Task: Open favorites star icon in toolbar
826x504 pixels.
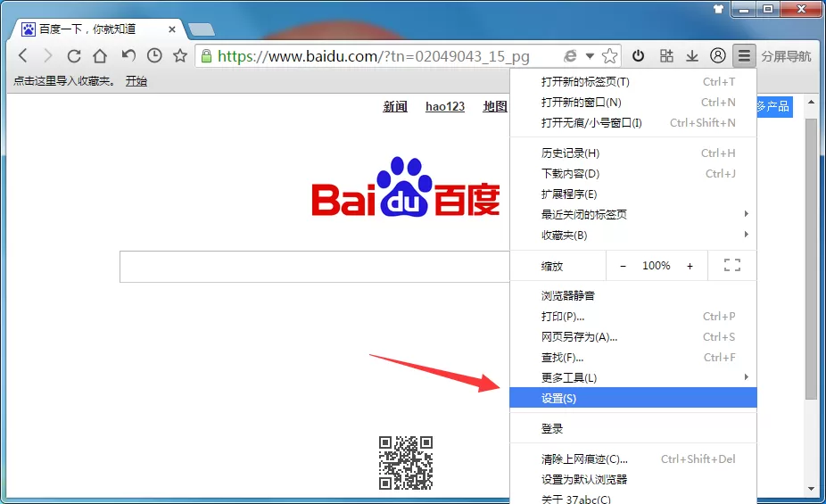Action: coord(180,54)
